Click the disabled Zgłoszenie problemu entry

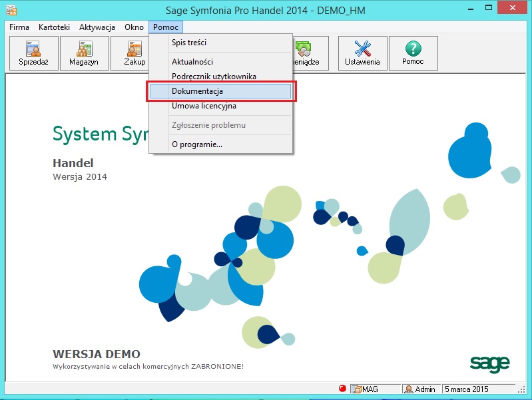point(220,125)
